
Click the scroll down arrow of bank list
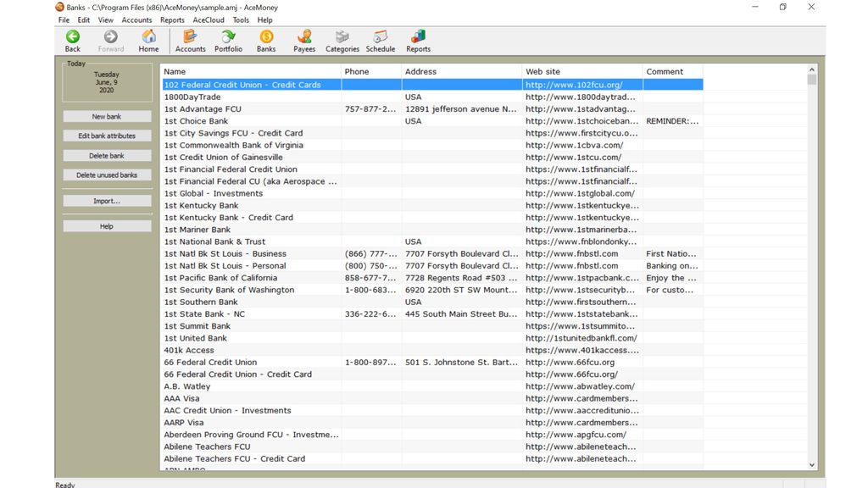pyautogui.click(x=812, y=464)
